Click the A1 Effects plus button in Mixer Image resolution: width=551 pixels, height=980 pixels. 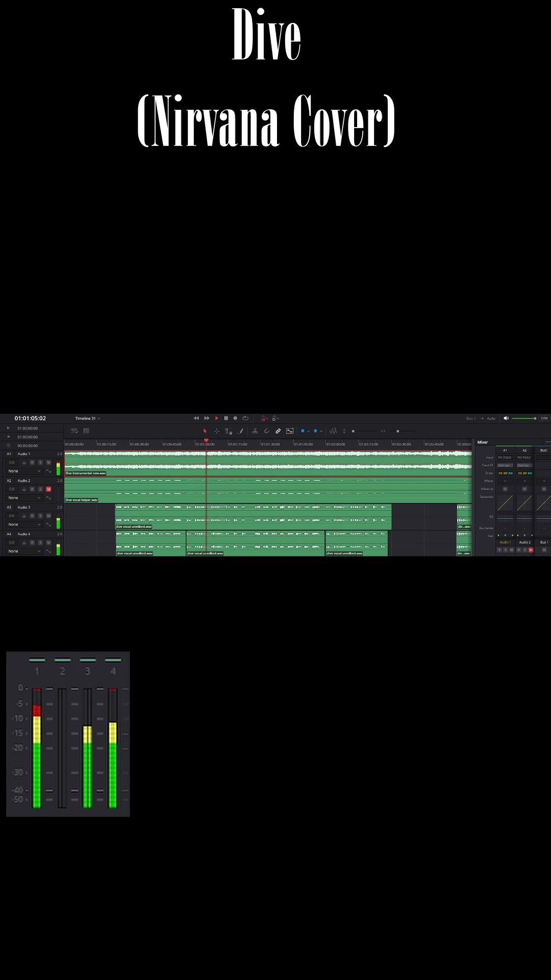click(505, 481)
